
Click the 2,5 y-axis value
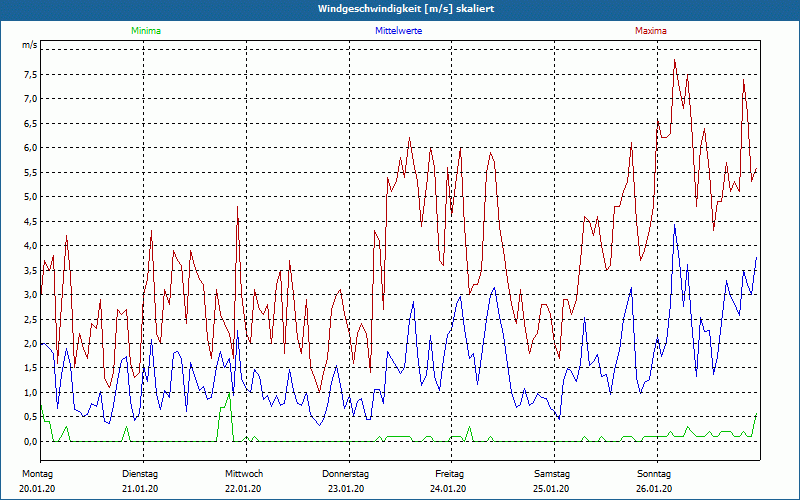pyautogui.click(x=31, y=319)
